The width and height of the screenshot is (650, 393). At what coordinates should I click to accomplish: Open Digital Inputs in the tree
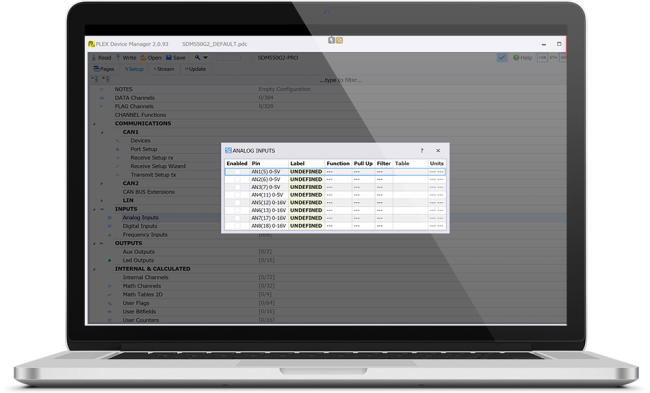pos(140,226)
